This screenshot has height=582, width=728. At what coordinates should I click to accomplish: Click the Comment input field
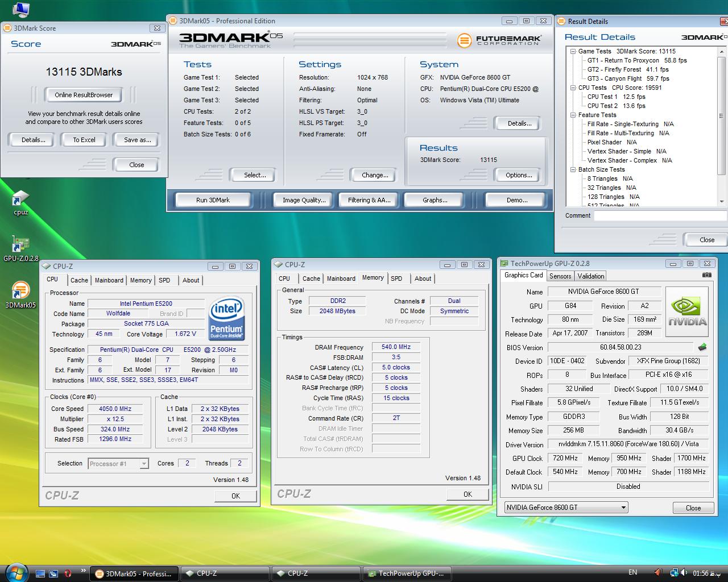point(661,216)
